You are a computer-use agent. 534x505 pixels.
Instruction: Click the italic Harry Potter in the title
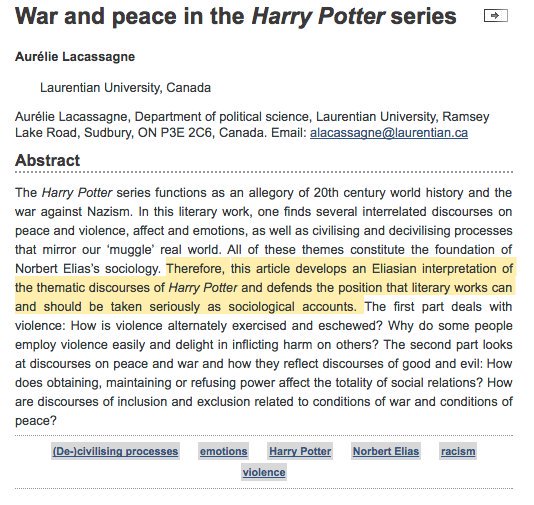[x=318, y=16]
